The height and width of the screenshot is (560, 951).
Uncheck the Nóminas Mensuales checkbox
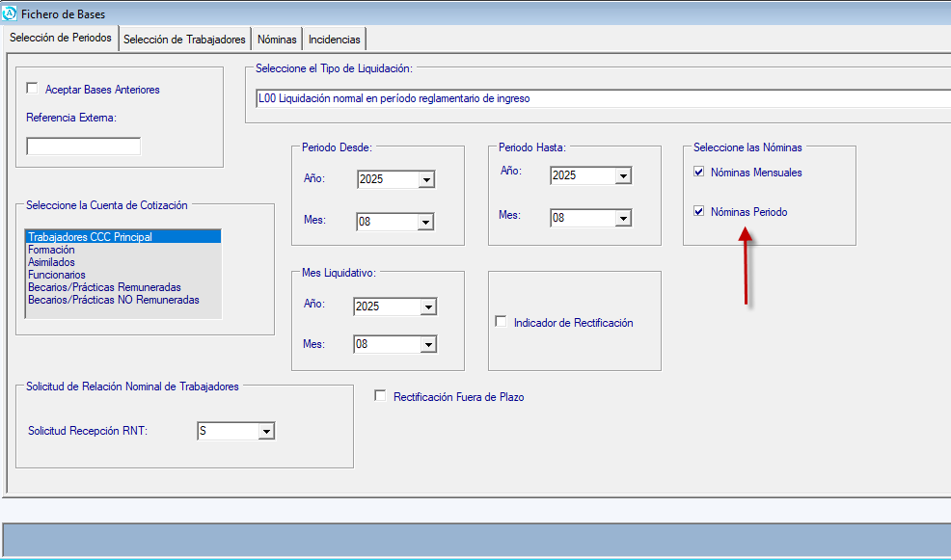pos(698,173)
